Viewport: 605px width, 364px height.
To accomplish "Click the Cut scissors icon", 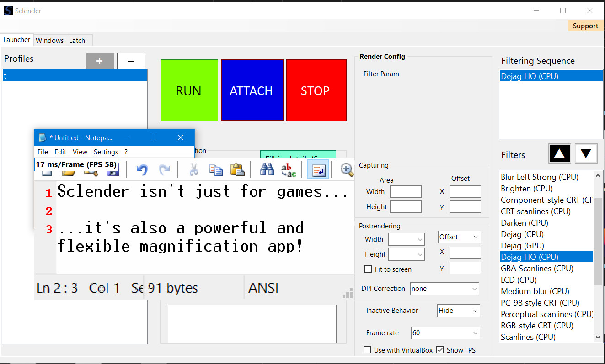I will pyautogui.click(x=193, y=169).
